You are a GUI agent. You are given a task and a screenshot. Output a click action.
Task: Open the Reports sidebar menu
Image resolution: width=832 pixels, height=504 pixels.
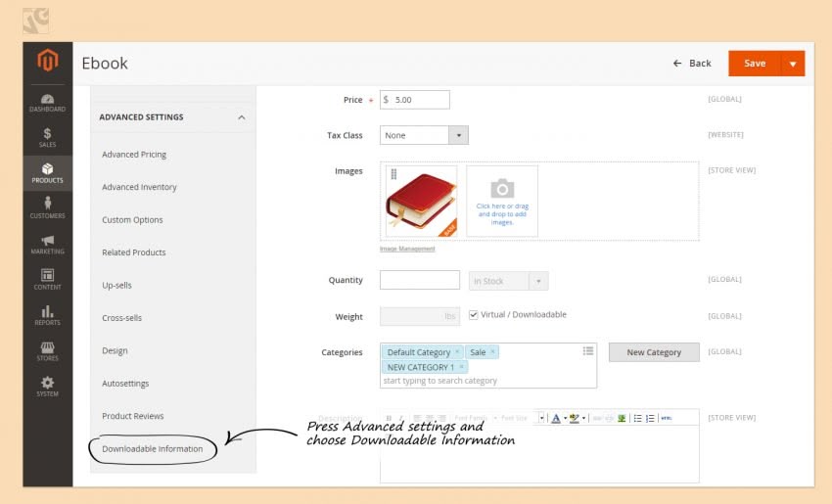(x=47, y=315)
